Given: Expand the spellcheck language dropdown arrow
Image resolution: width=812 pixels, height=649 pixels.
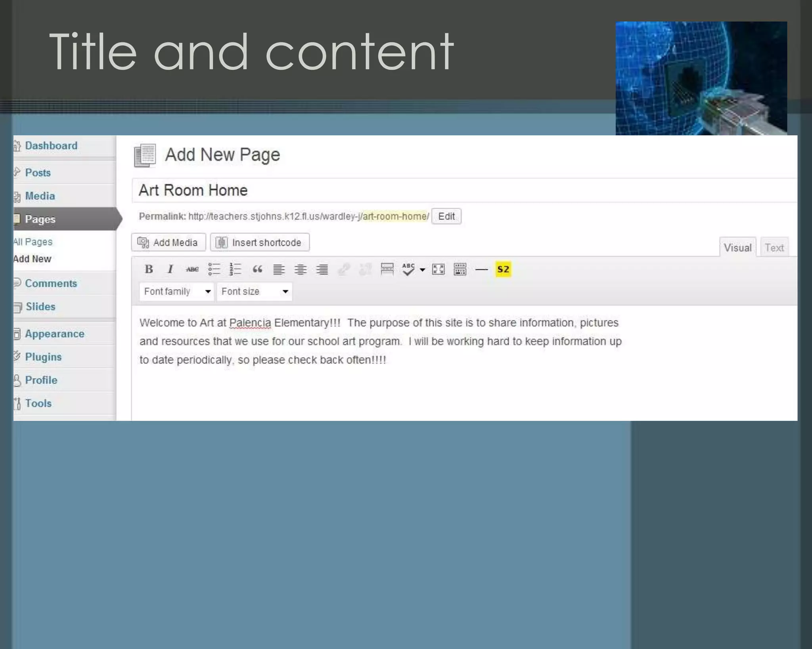Looking at the screenshot, I should 423,270.
